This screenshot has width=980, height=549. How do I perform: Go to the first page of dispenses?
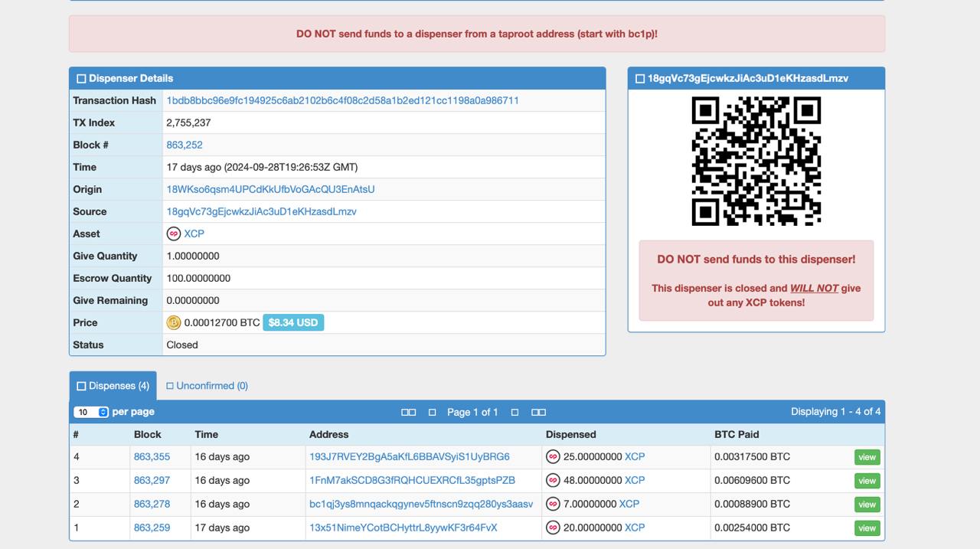409,412
